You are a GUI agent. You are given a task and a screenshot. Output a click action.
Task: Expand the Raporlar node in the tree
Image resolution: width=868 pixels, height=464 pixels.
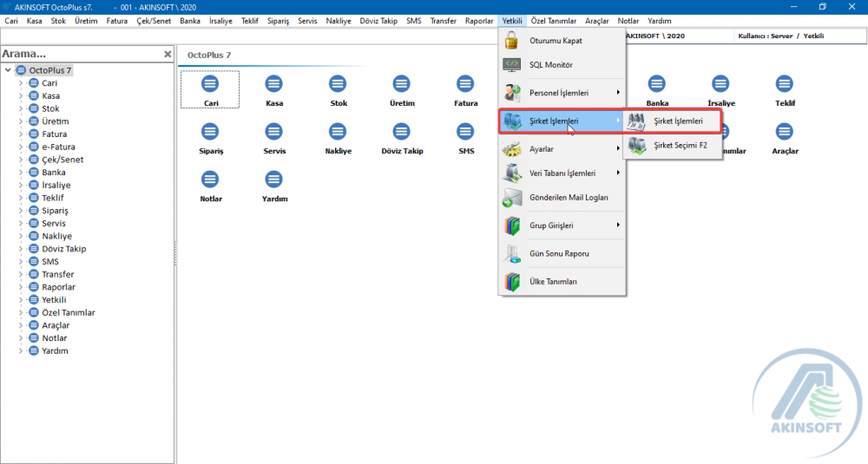[x=21, y=287]
